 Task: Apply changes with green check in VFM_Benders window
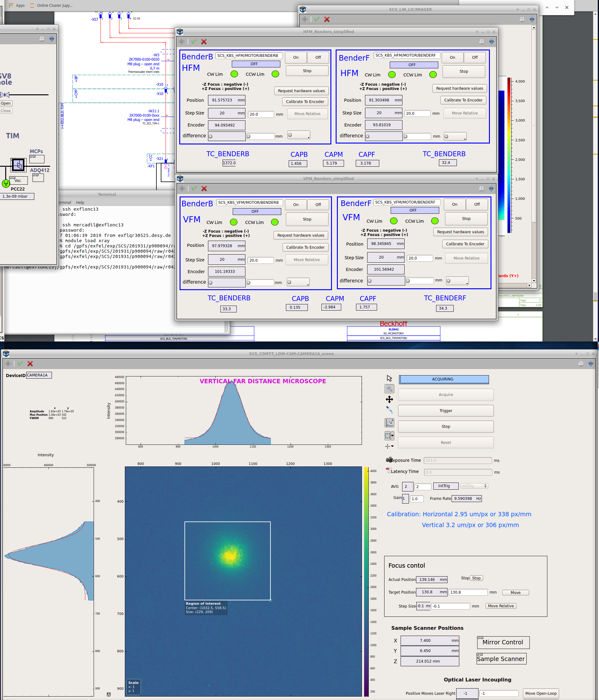click(194, 188)
